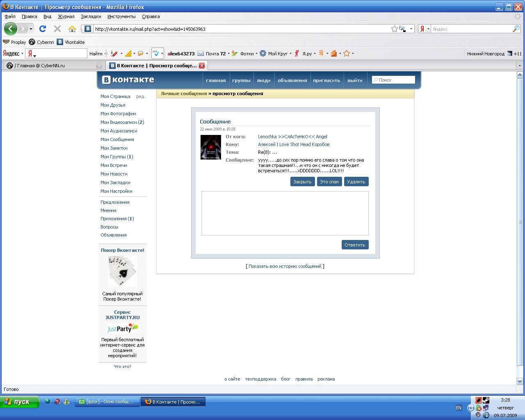This screenshot has width=525, height=420.
Task: Open the Файл menu
Action: [x=10, y=16]
